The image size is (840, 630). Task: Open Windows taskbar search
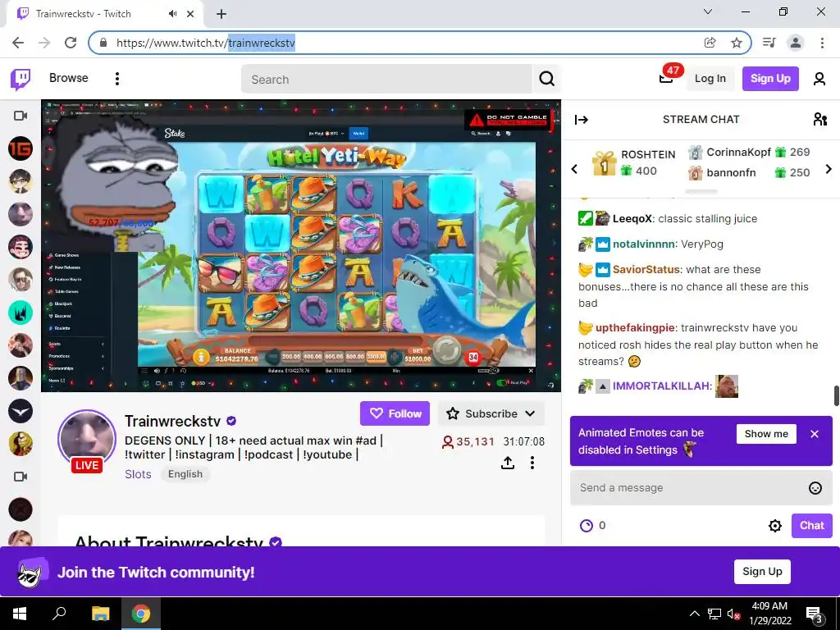pyautogui.click(x=59, y=614)
